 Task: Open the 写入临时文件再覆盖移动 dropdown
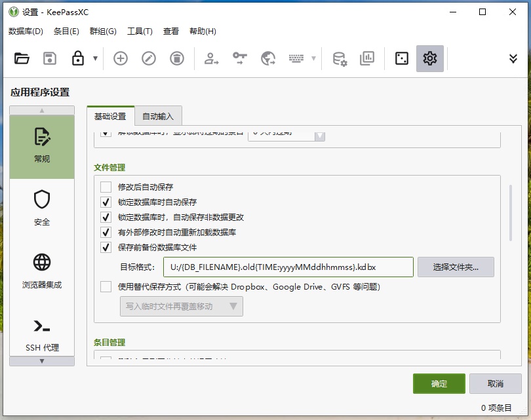[181, 306]
